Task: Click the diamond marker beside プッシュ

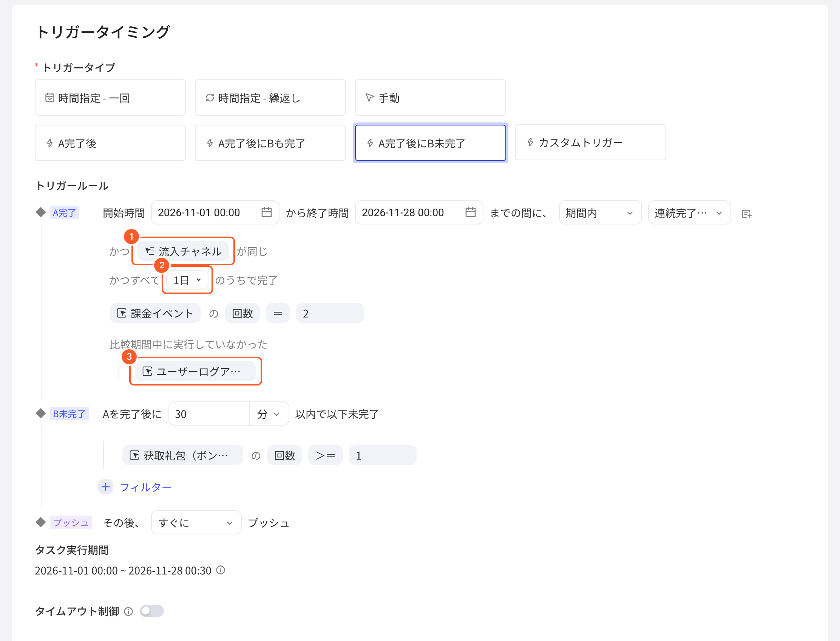Action: 41,522
